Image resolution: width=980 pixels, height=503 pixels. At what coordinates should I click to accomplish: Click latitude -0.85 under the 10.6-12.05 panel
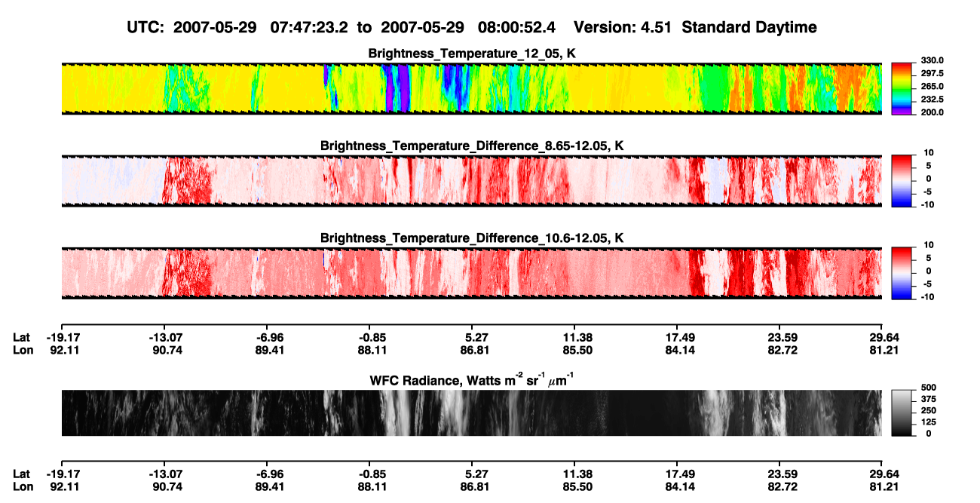coord(371,338)
